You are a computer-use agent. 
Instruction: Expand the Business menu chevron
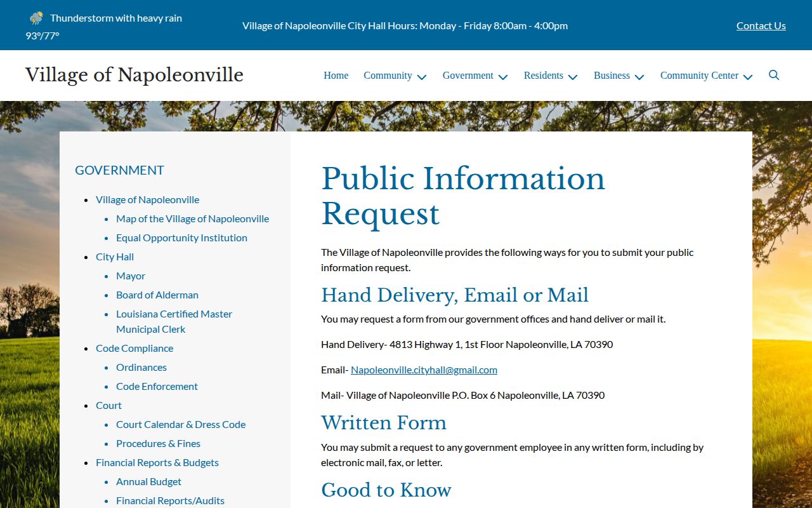coord(639,76)
